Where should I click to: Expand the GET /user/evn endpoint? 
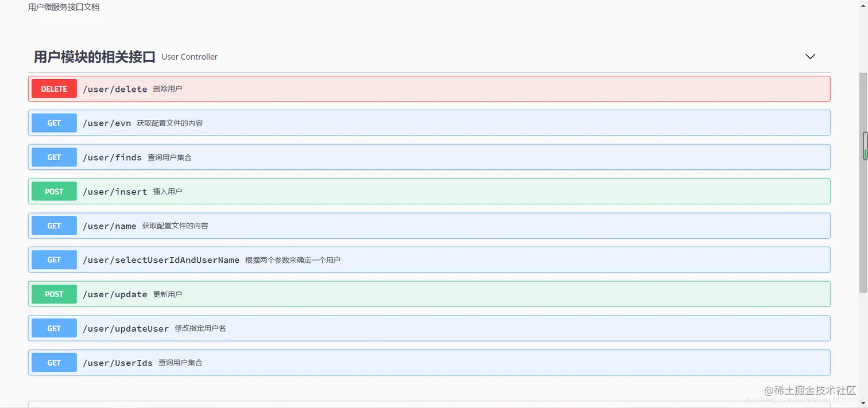coord(429,123)
